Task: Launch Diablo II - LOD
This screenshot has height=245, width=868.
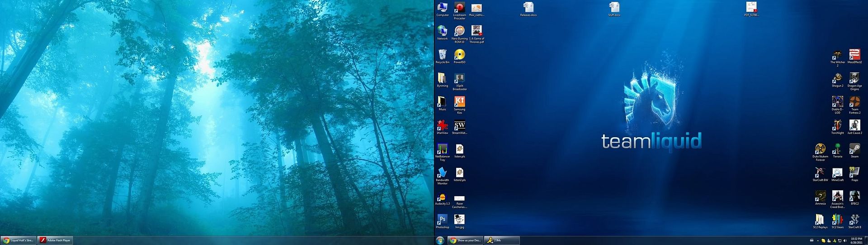Action: [837, 105]
